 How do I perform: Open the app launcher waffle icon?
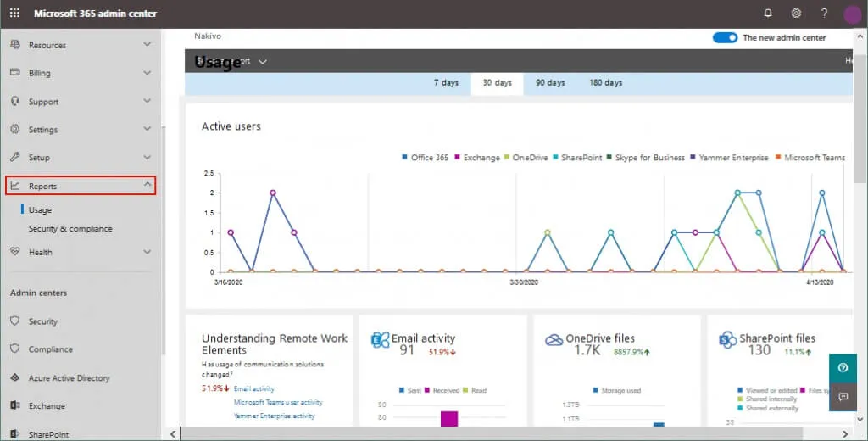(x=14, y=14)
